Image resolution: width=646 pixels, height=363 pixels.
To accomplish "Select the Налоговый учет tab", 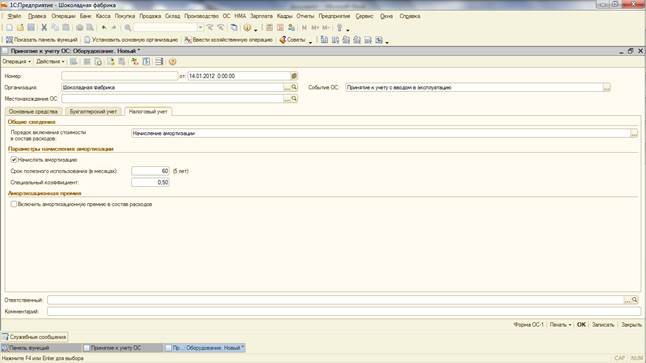I will point(148,112).
